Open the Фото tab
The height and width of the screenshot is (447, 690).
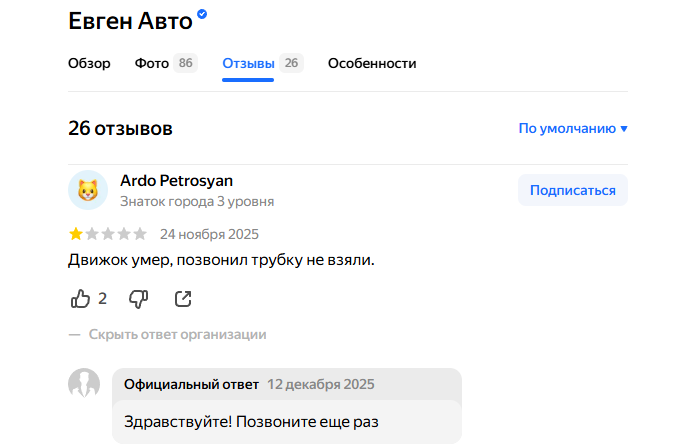tap(152, 63)
